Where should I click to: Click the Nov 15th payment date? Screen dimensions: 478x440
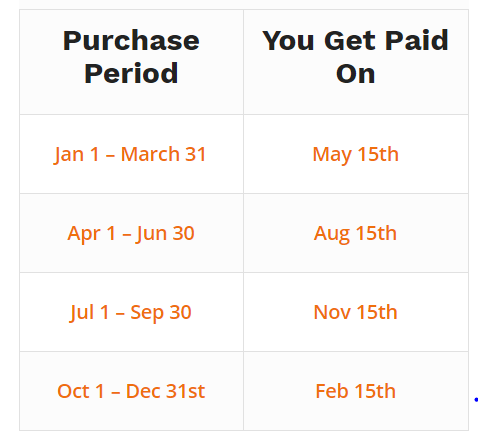pyautogui.click(x=355, y=312)
